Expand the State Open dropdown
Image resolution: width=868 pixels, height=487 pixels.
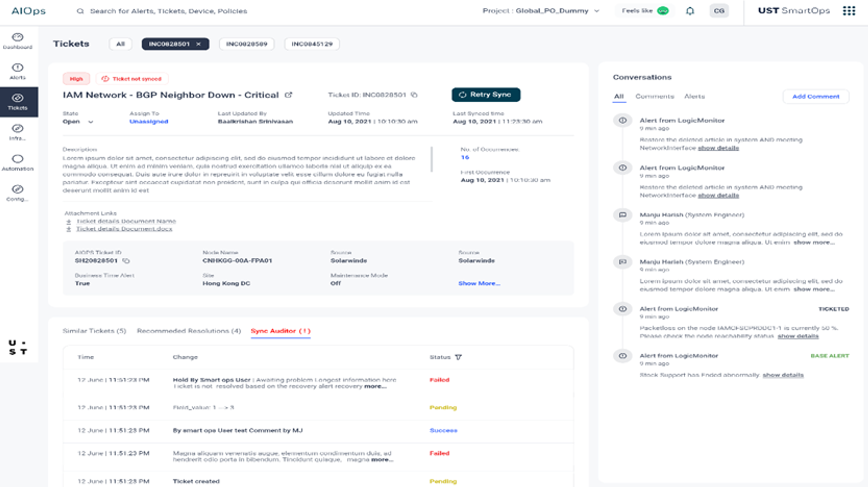(91, 122)
